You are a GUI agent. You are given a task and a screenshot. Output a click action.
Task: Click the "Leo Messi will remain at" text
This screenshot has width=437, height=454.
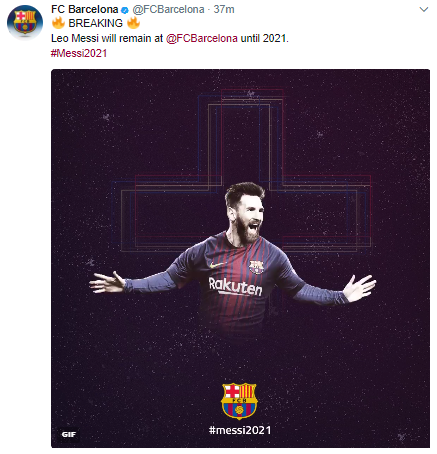click(x=107, y=38)
